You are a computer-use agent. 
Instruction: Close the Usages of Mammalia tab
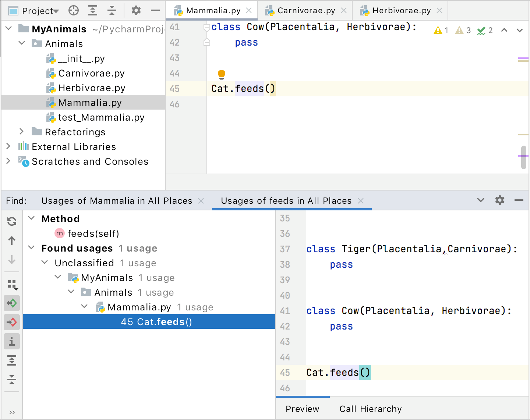pyautogui.click(x=201, y=201)
